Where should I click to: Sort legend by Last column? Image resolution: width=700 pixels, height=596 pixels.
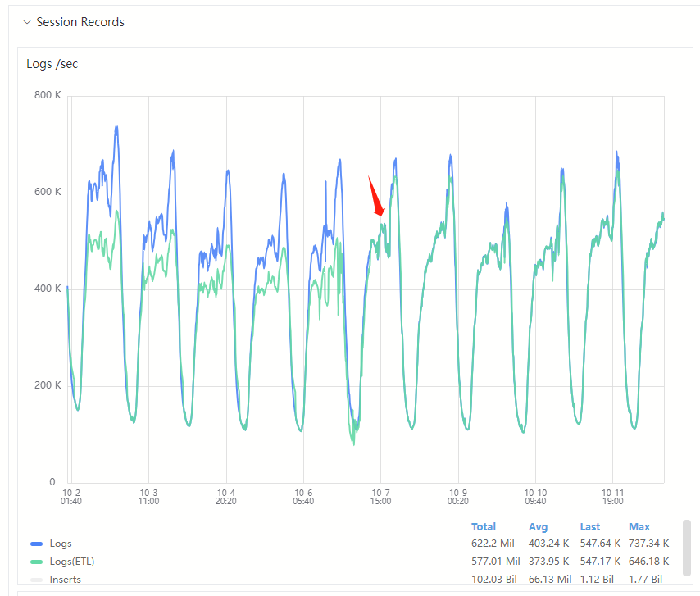(589, 526)
